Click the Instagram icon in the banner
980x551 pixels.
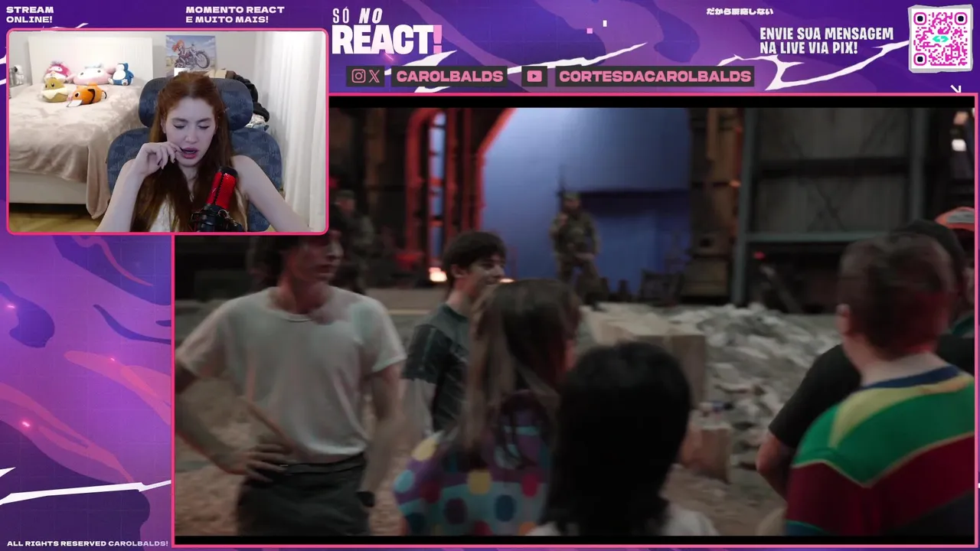(x=358, y=76)
